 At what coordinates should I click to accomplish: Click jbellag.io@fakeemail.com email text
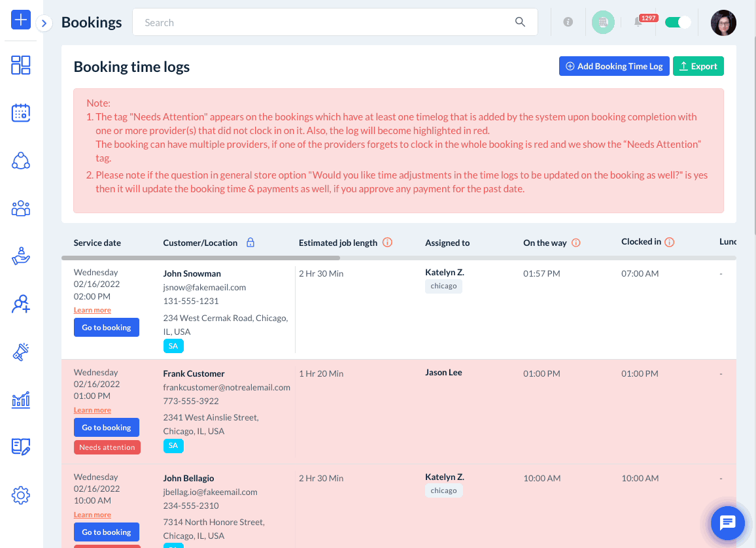pyautogui.click(x=210, y=492)
